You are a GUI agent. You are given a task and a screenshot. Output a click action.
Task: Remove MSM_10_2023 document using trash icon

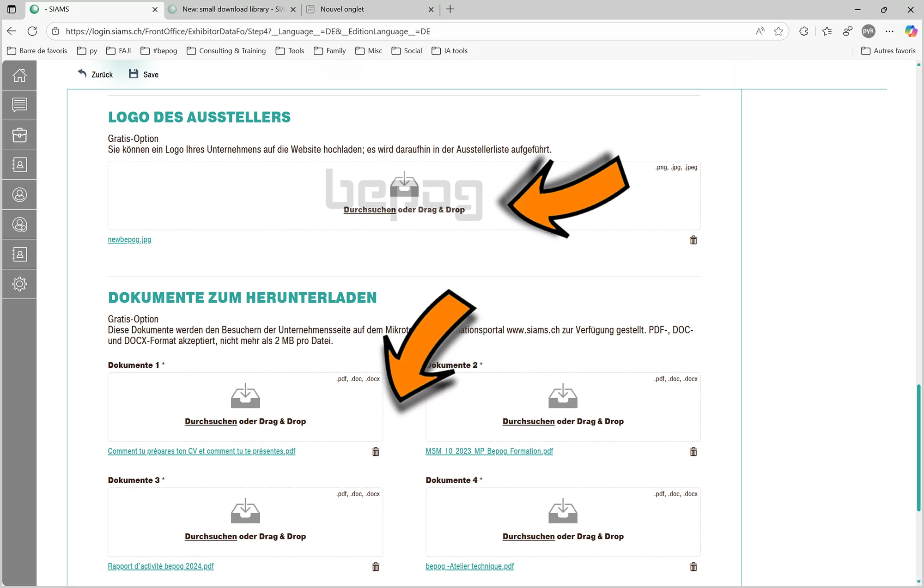pos(693,452)
